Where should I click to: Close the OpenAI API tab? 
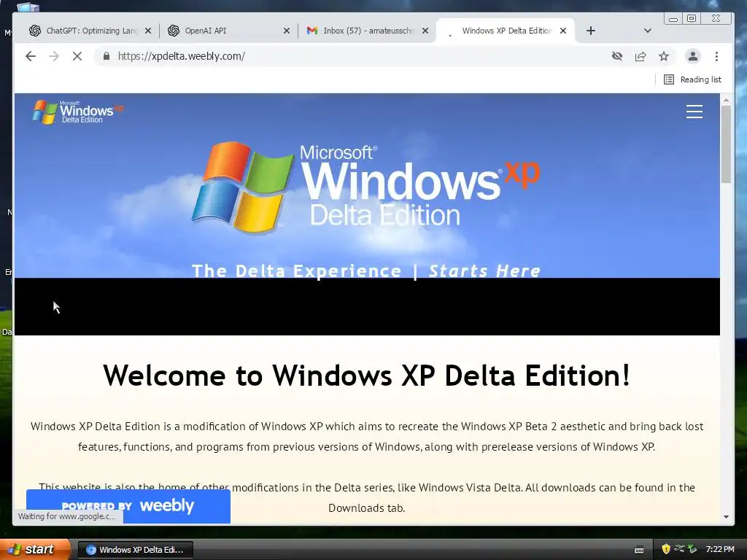[286, 31]
